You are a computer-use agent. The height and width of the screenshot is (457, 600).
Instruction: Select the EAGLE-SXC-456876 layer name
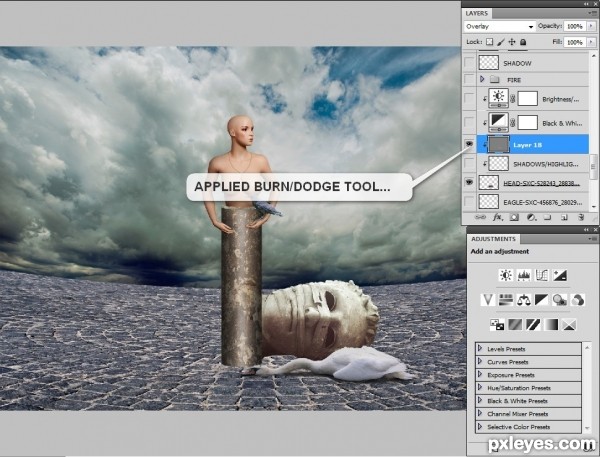click(x=543, y=202)
